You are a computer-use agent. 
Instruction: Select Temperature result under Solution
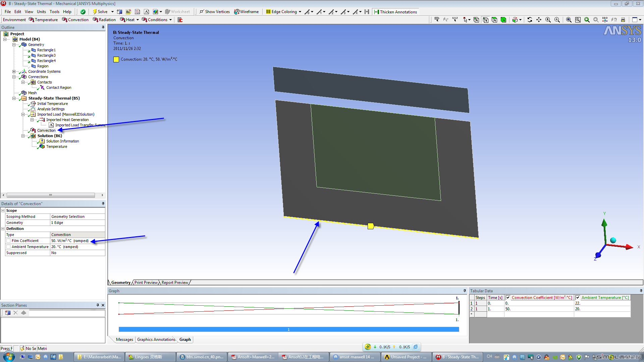pos(57,146)
